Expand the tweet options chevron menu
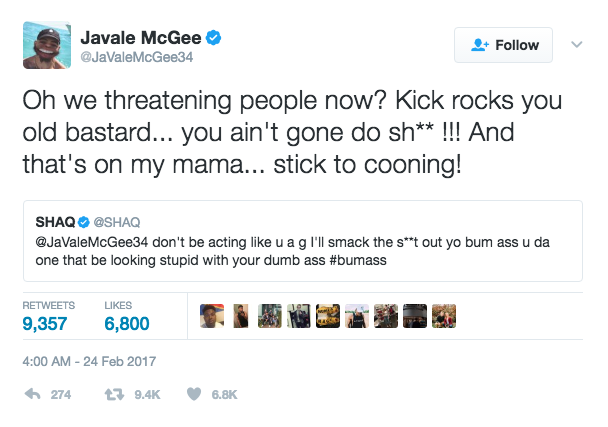This screenshot has height=427, width=608. [x=576, y=45]
